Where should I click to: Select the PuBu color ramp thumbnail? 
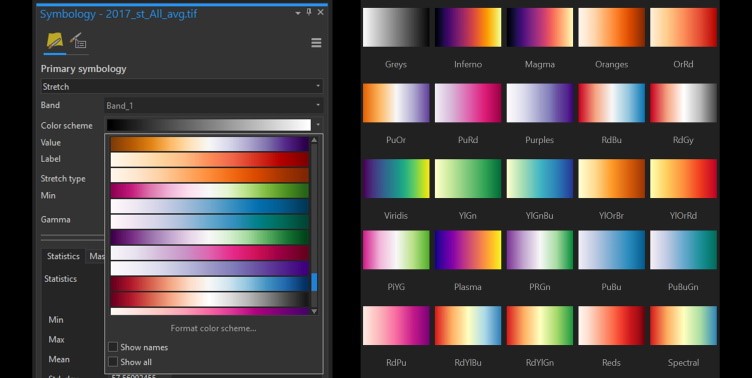pos(611,250)
